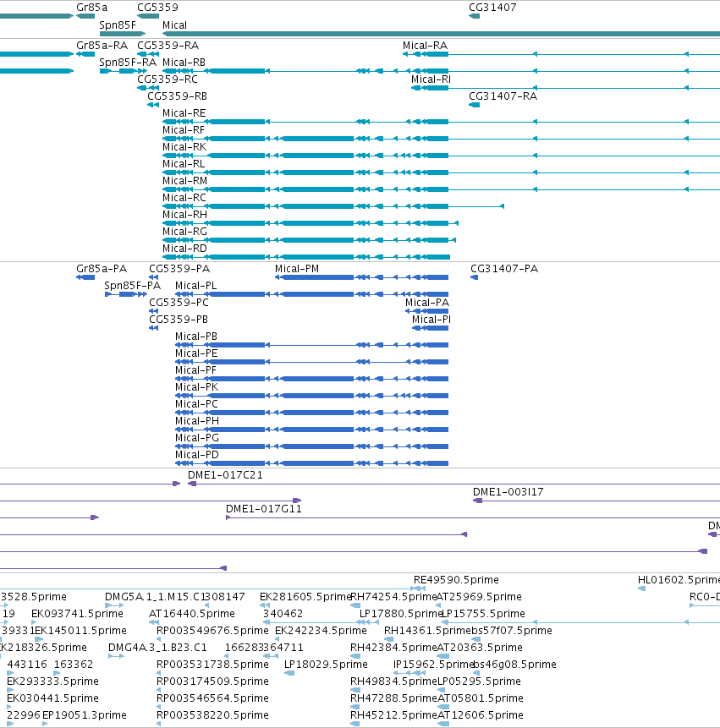Select the Mical-PD protein label

197,455
